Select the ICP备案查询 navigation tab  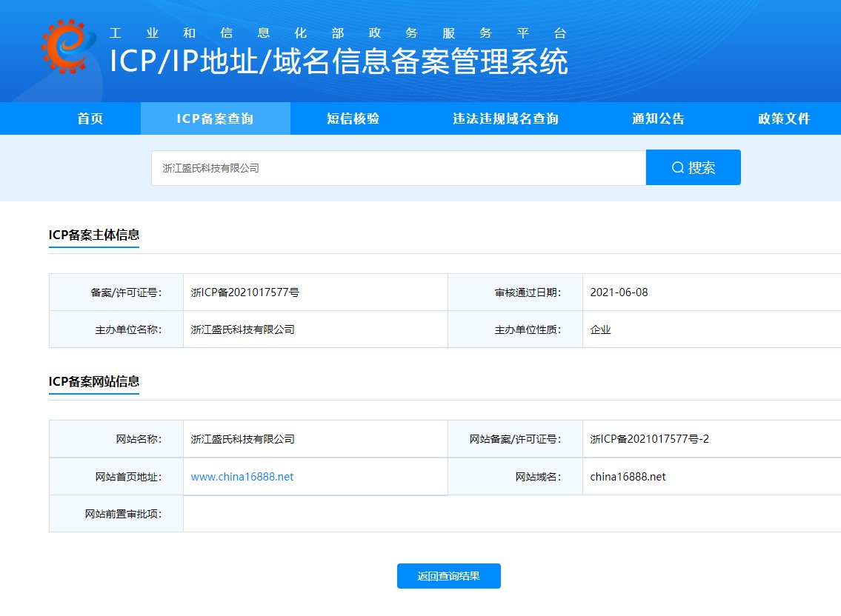(215, 118)
